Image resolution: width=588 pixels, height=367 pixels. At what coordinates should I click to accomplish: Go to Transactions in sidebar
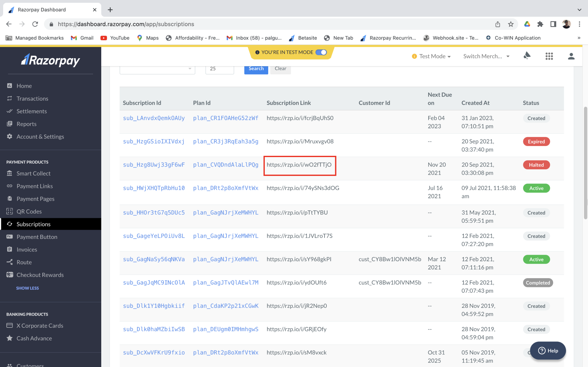[32, 98]
